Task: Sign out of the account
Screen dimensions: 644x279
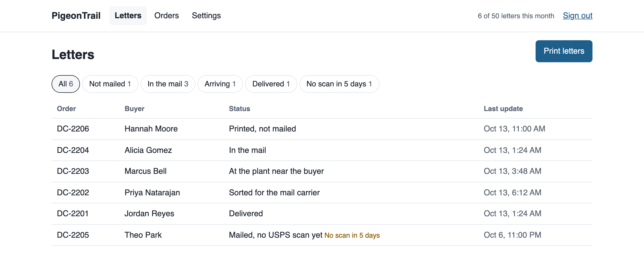Action: click(x=577, y=16)
